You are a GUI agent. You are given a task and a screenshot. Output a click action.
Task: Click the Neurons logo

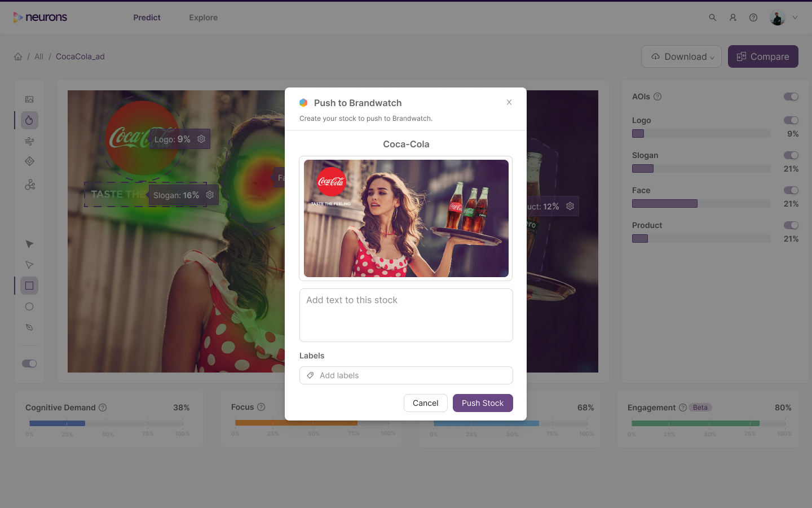tap(40, 17)
